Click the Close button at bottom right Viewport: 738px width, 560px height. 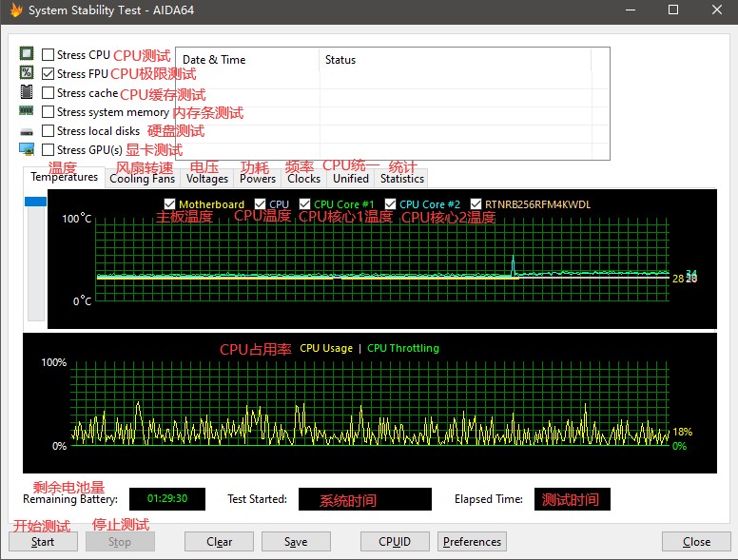[696, 542]
